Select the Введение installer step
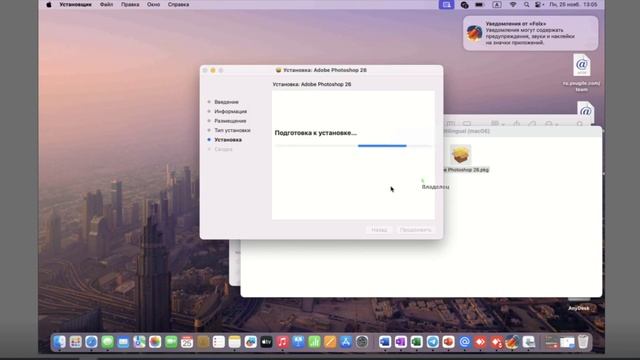The height and width of the screenshot is (360, 640). (227, 102)
